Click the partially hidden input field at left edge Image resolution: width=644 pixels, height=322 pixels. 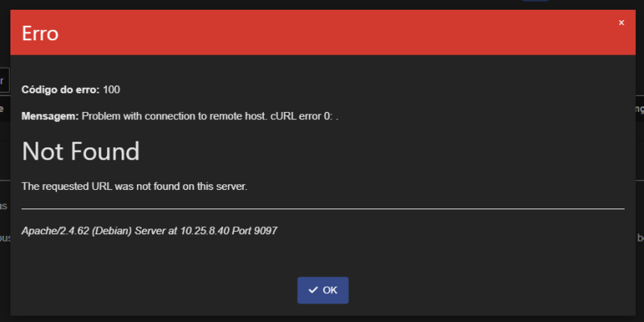point(5,80)
